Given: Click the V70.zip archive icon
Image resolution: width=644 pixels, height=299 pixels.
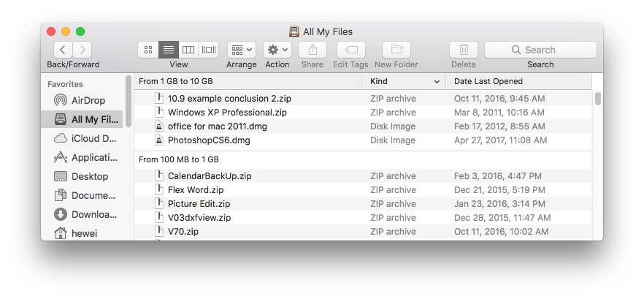Looking at the screenshot, I should pos(159,232).
